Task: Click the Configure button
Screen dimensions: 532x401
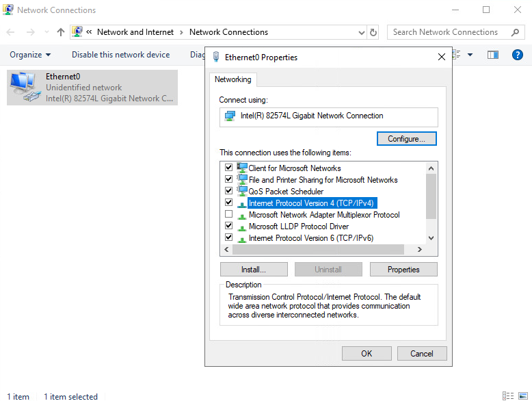Action: click(406, 139)
